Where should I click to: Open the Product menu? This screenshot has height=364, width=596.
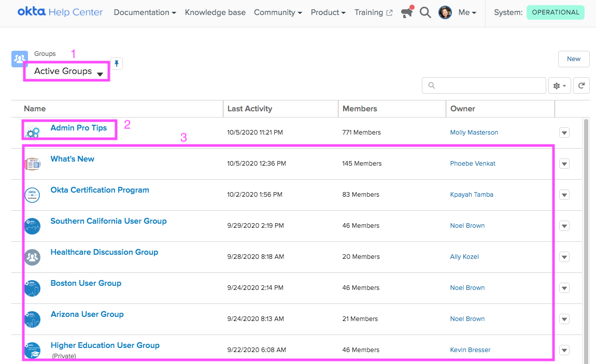point(328,12)
